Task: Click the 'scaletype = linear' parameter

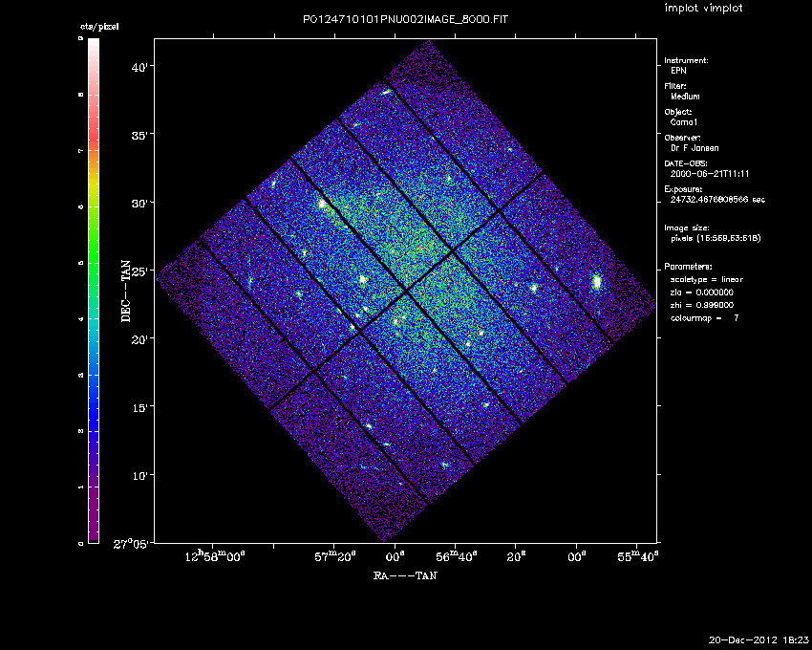Action: pos(707,280)
